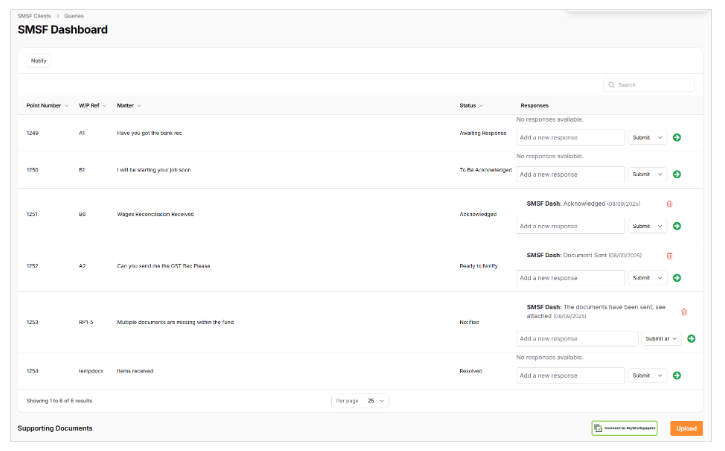Click the orange Upload button
The height and width of the screenshot is (451, 725).
tap(686, 428)
